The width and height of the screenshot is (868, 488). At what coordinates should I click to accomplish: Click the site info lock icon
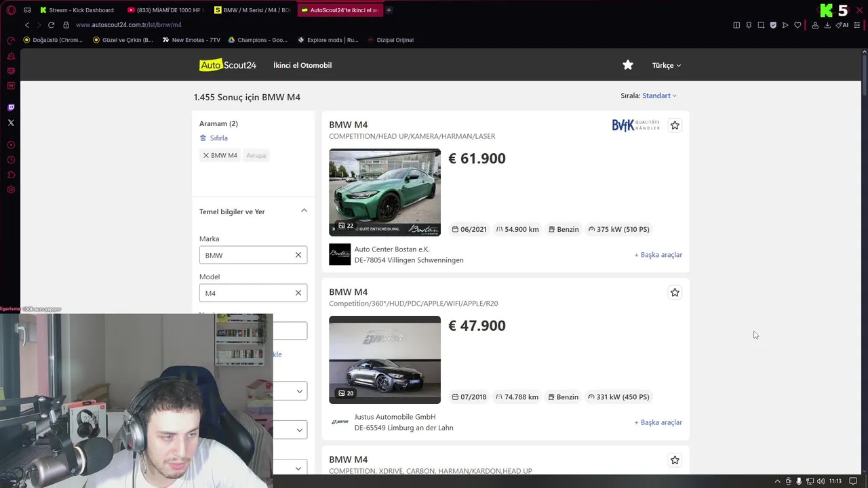pyautogui.click(x=66, y=25)
